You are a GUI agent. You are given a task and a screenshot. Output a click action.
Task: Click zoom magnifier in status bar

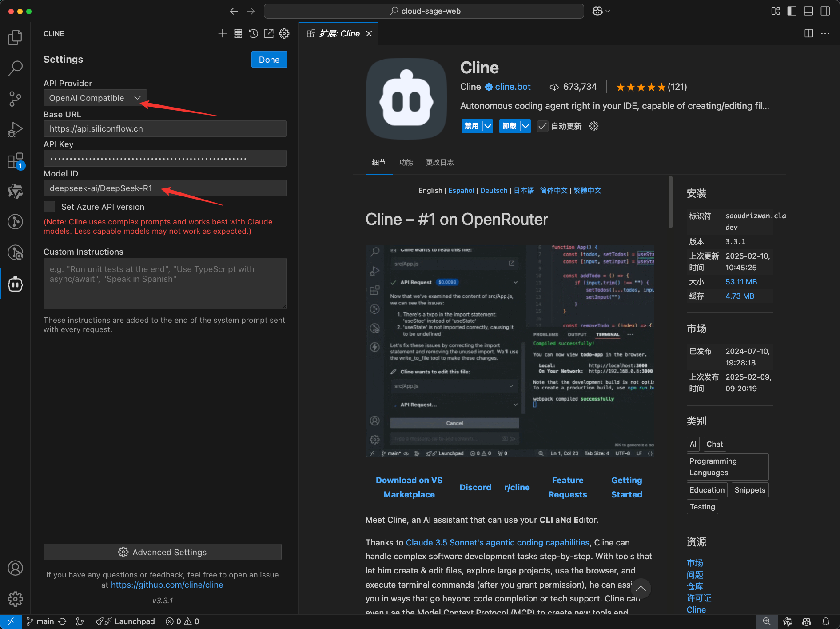(x=767, y=621)
